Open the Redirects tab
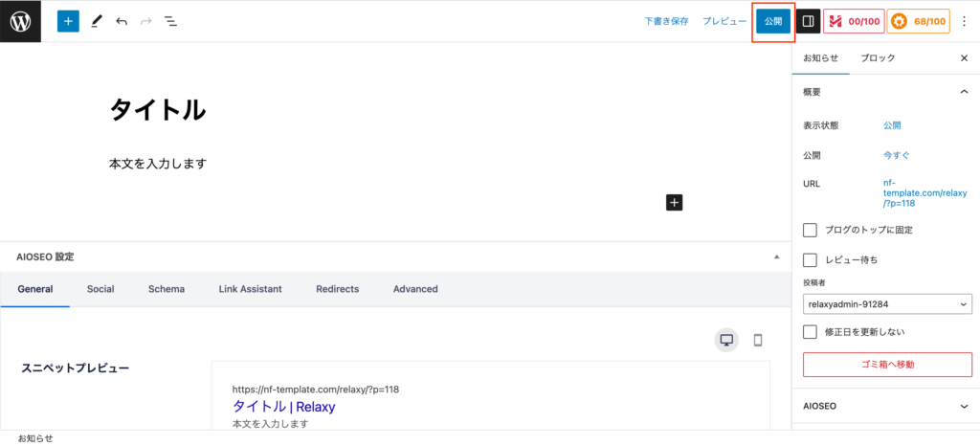The image size is (980, 446). click(338, 289)
